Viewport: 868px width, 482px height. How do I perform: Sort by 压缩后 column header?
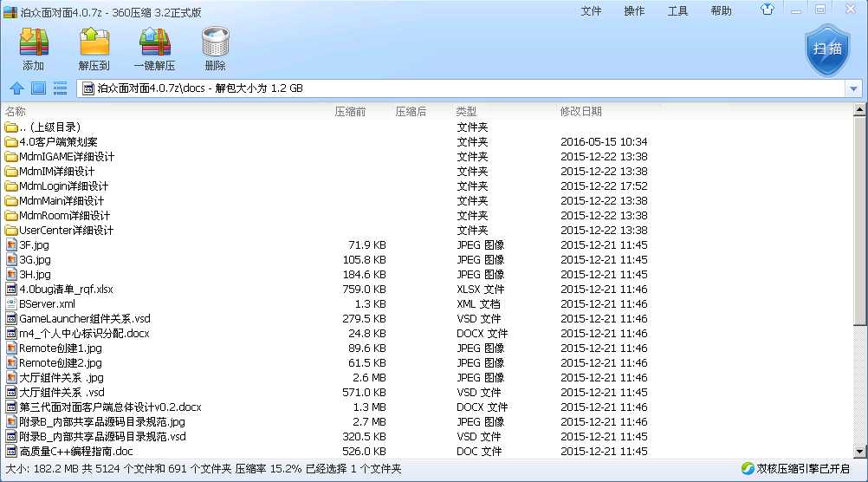(411, 111)
